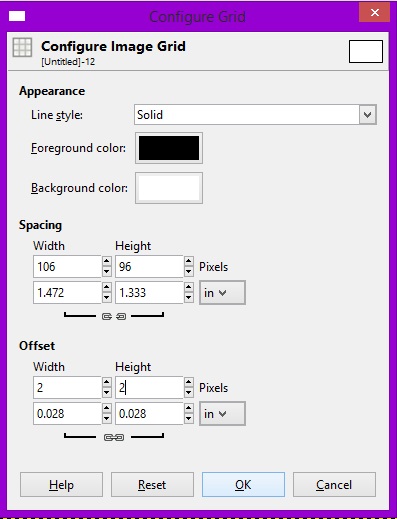Toggle the Spacing chain link icon

114,316
